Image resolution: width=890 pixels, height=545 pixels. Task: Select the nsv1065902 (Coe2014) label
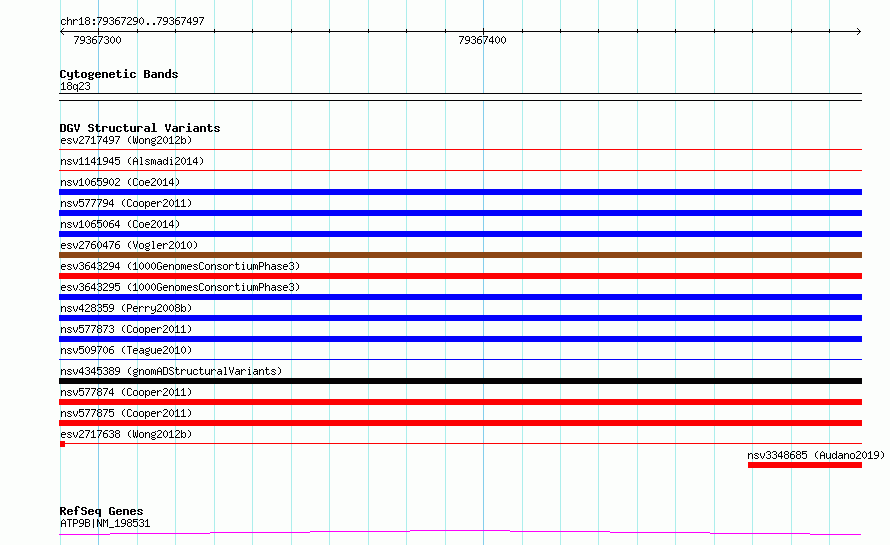tap(120, 182)
